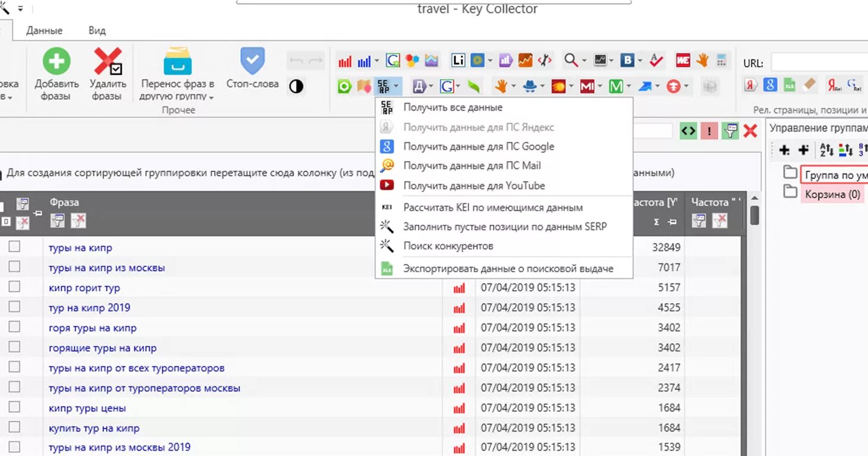Click the first plus add-group icon
Image resolution: width=868 pixels, height=456 pixels.
pos(784,150)
